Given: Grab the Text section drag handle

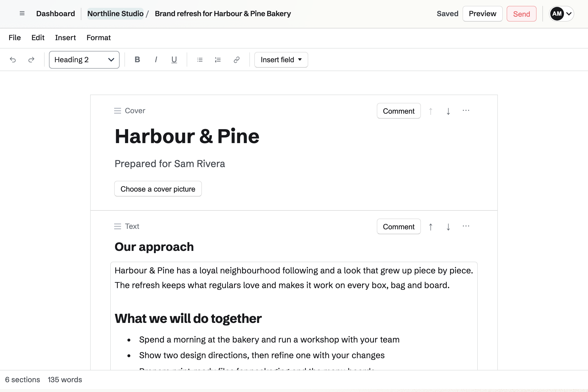Looking at the screenshot, I should 118,226.
